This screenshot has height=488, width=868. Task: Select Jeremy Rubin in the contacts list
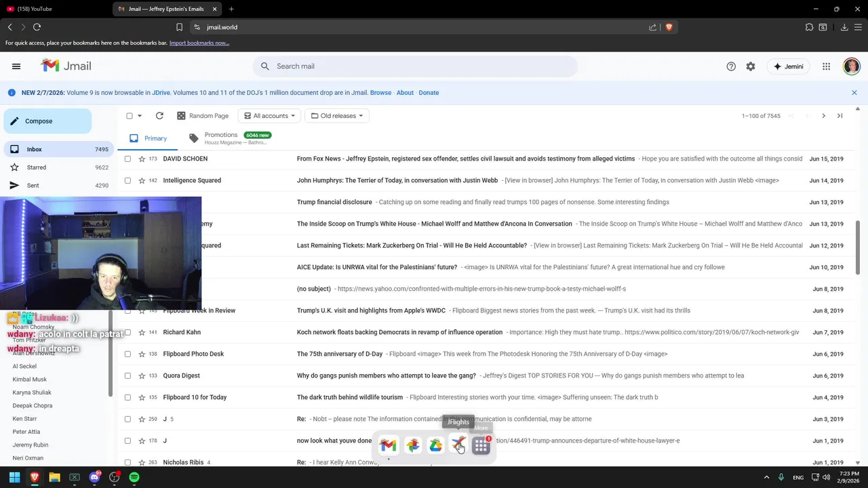(31, 445)
